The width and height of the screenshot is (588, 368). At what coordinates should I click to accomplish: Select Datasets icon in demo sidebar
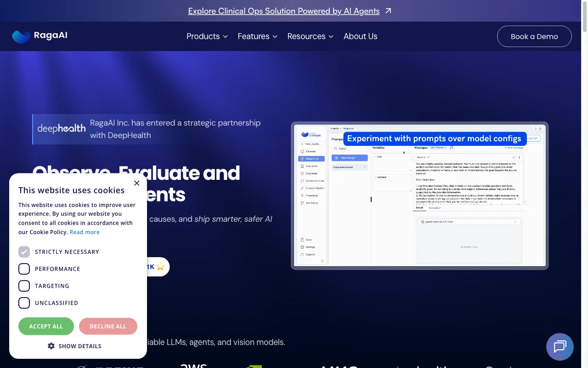[x=302, y=151]
